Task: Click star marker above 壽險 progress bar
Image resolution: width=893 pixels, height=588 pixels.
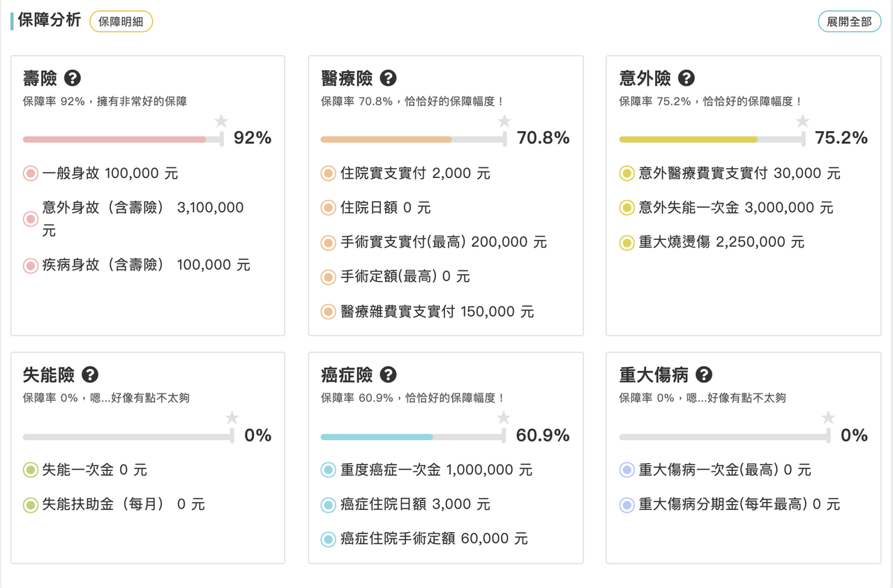Action: (221, 121)
